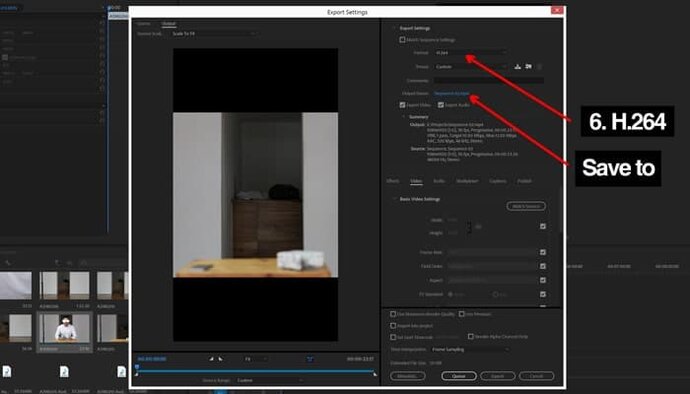Viewport: 690px width, 394px height.
Task: Click the link icon between Width and Height
Action: (x=469, y=227)
